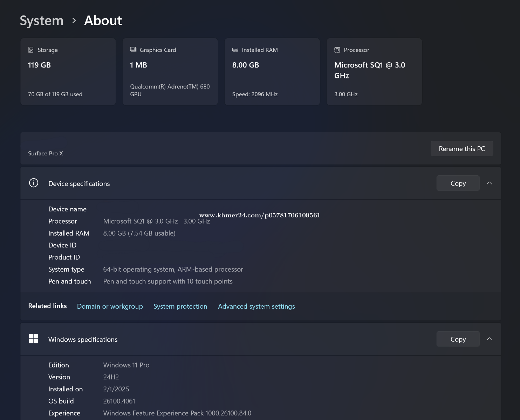Open the Graphics Card 1 MB card
520x420 pixels.
point(170,72)
